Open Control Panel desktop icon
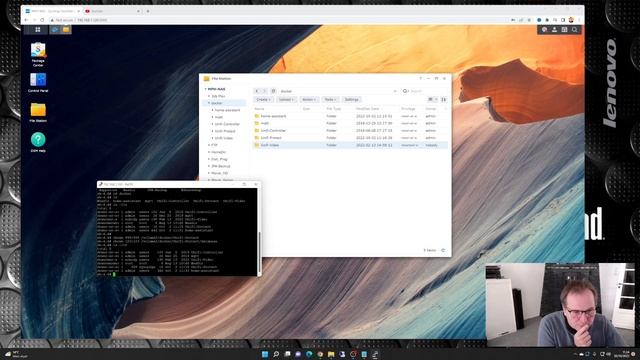Screen dimensions: 640x360 (38, 82)
